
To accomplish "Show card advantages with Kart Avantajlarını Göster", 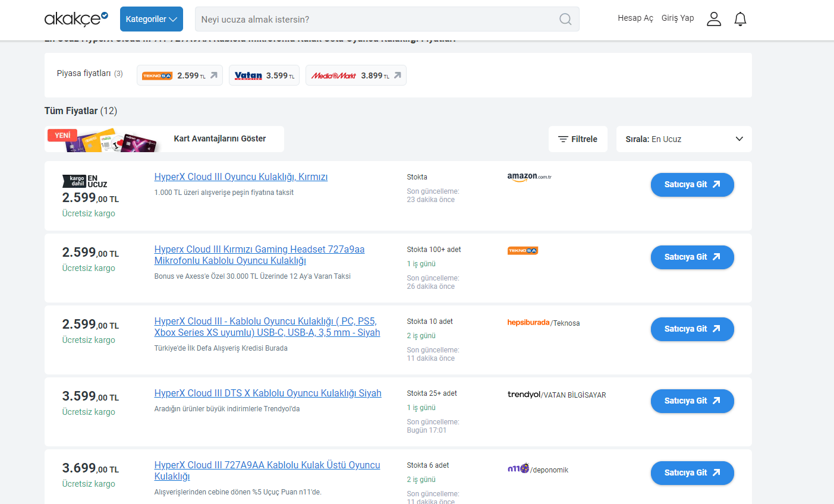I will click(219, 138).
